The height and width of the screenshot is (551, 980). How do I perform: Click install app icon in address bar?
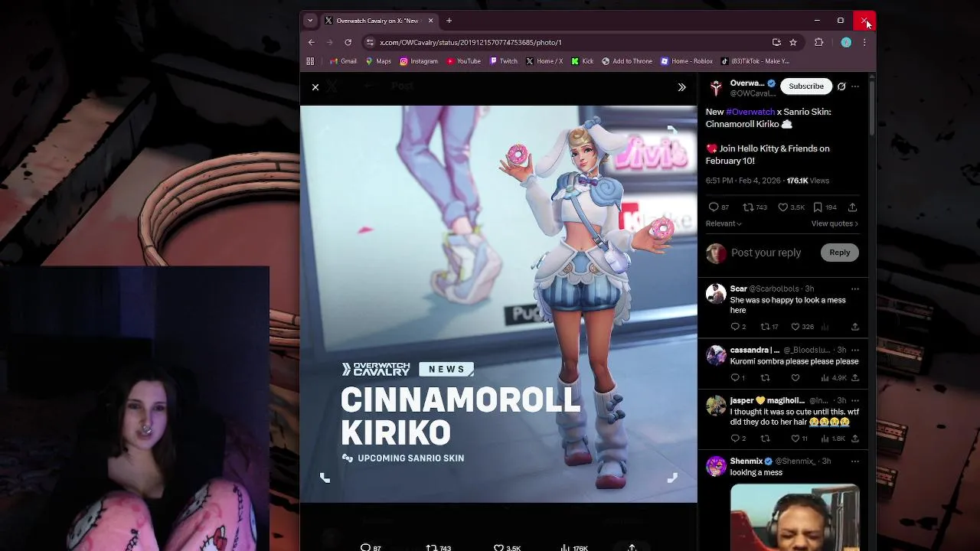(x=776, y=42)
